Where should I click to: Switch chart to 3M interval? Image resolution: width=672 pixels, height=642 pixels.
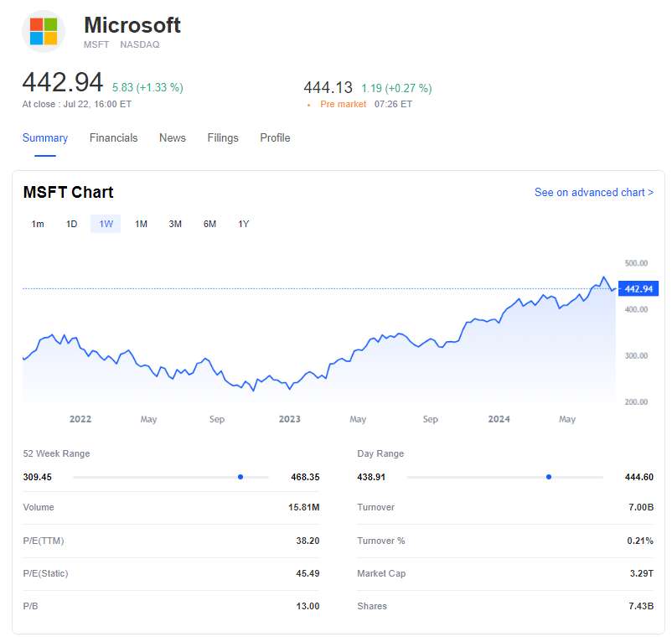pos(175,224)
